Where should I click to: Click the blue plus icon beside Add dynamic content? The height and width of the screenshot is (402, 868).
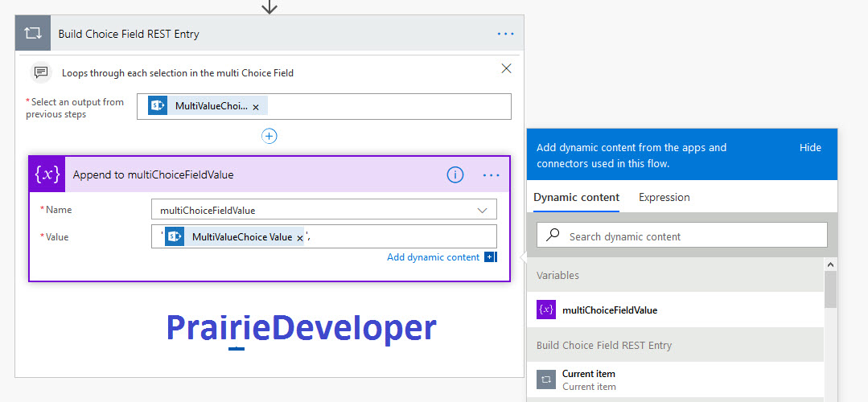point(491,257)
